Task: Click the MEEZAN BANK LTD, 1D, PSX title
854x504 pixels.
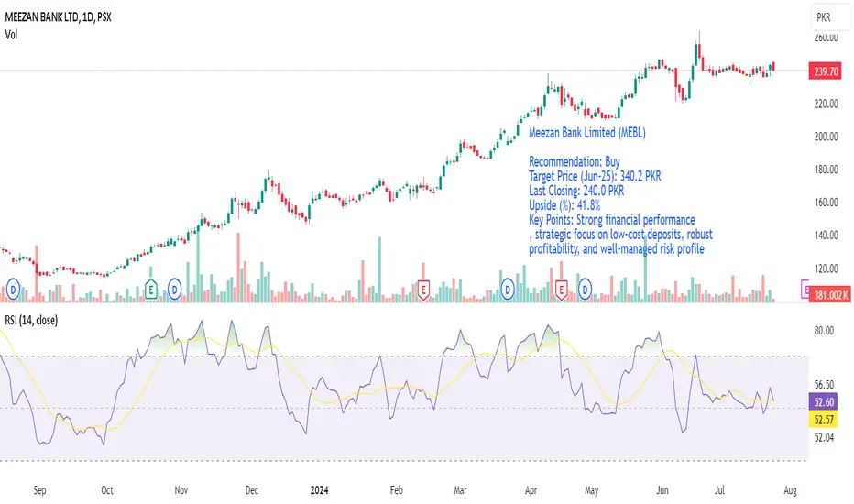Action: [58, 17]
